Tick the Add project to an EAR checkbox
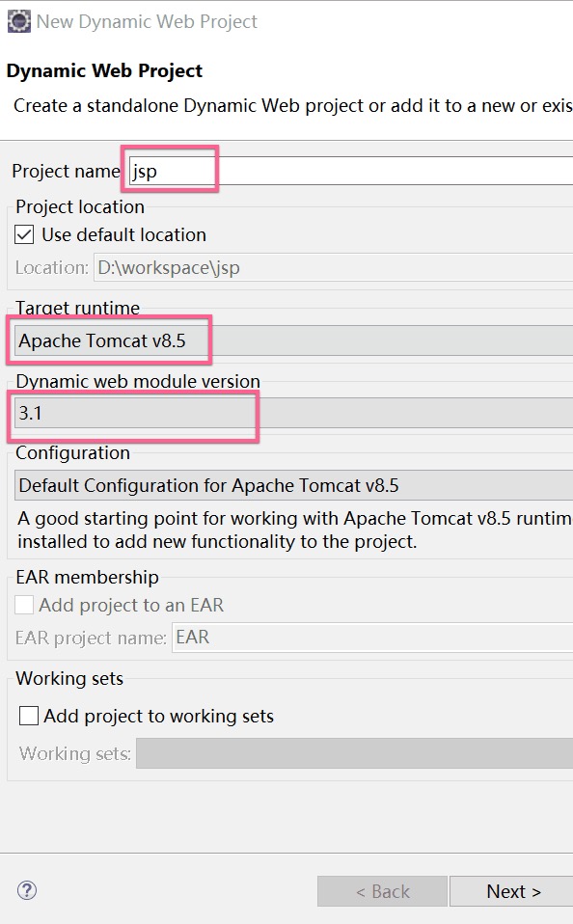 click(24, 605)
